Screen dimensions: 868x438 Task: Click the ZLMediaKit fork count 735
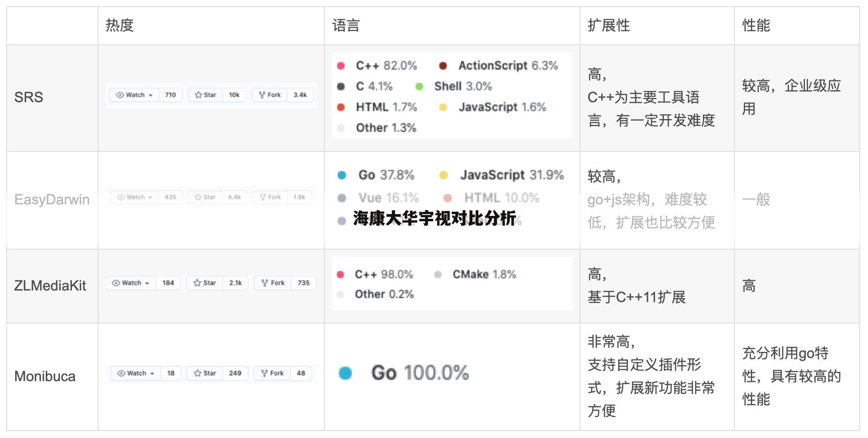304,283
